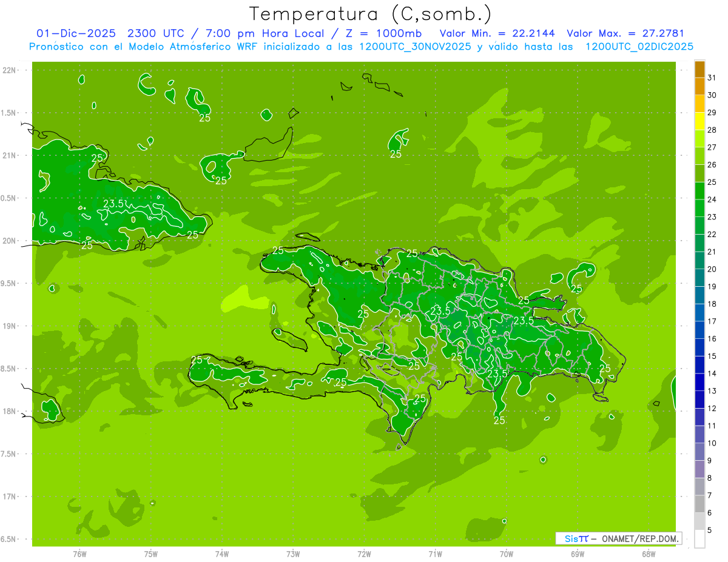Image resolution: width=728 pixels, height=562 pixels.
Task: Click the '21N' latitude axis label
Action: (x=9, y=155)
